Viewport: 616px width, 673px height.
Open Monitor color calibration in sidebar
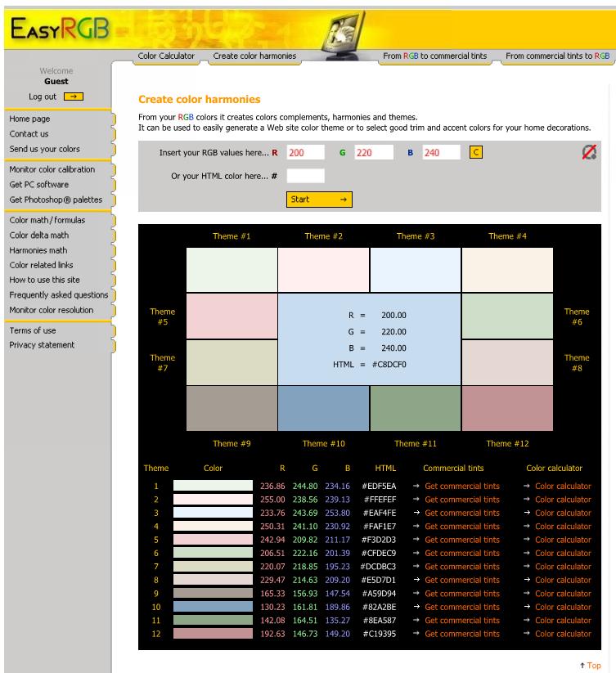[52, 169]
